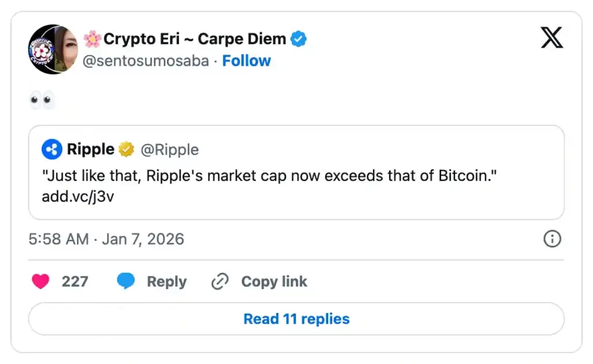The image size is (593, 364).
Task: Open the Crypto Eri ~ Carpe Diem name
Action: 195,39
